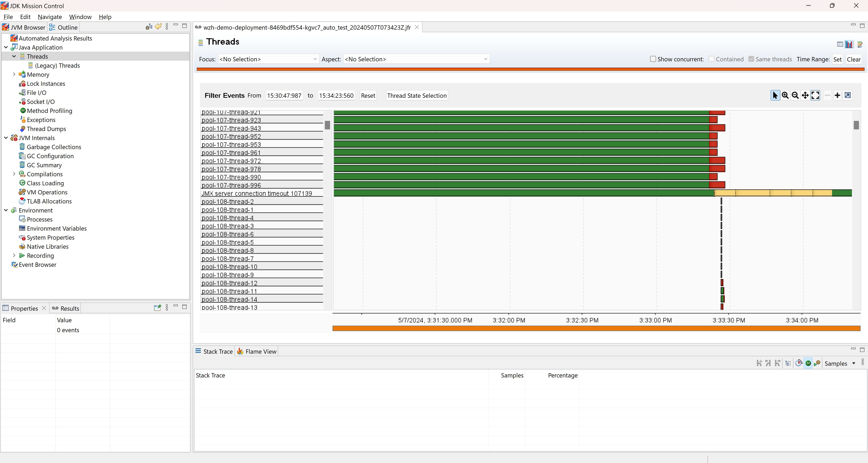Select the zoom-in magnifier chart tool

pyautogui.click(x=785, y=95)
